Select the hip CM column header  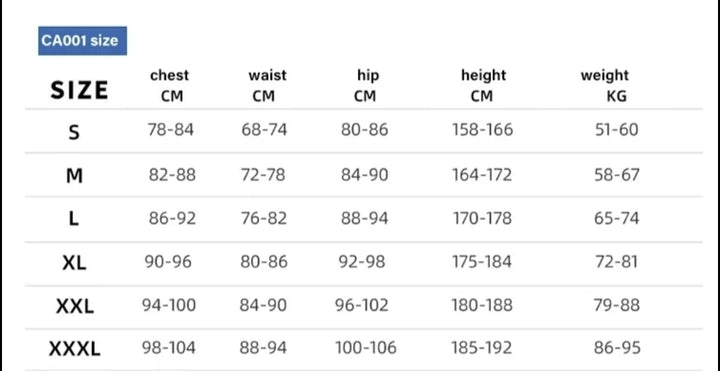(x=367, y=85)
